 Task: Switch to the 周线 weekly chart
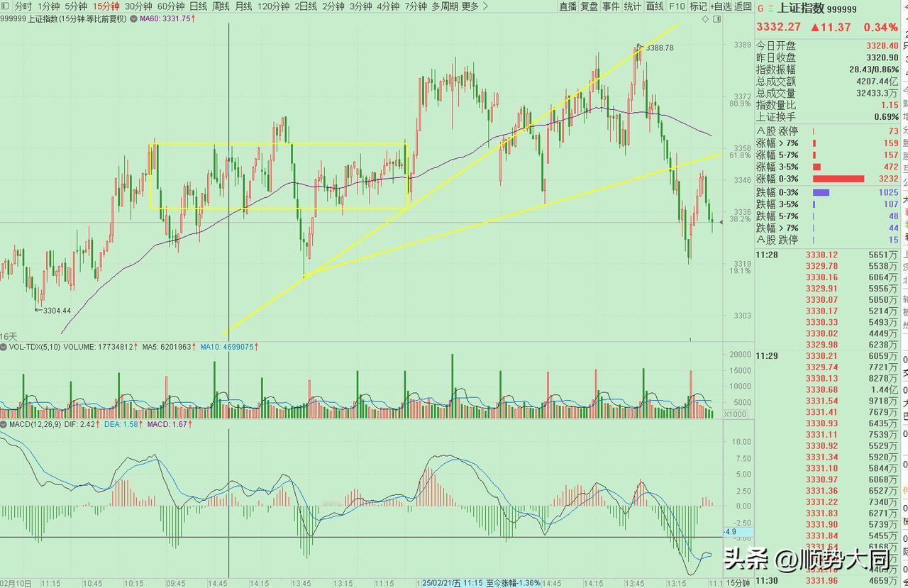coord(221,6)
